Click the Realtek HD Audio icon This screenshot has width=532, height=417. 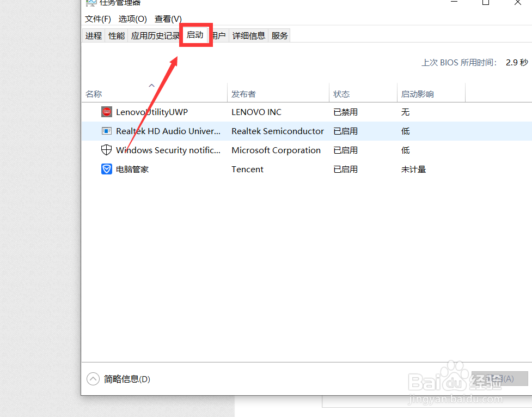[x=107, y=131]
